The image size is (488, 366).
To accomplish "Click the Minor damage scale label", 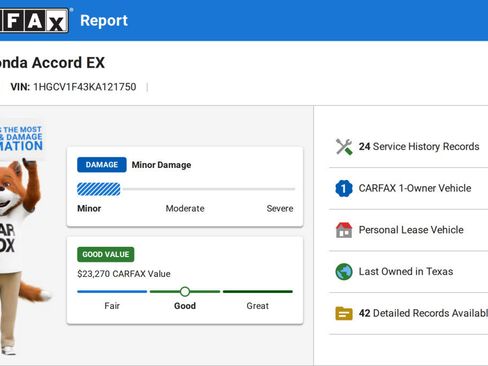I will tap(89, 209).
